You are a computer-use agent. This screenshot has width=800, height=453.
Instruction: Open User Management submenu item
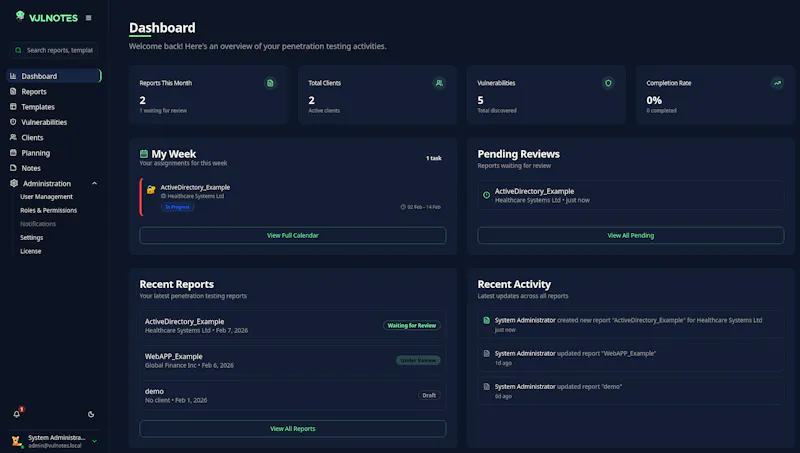pos(46,197)
